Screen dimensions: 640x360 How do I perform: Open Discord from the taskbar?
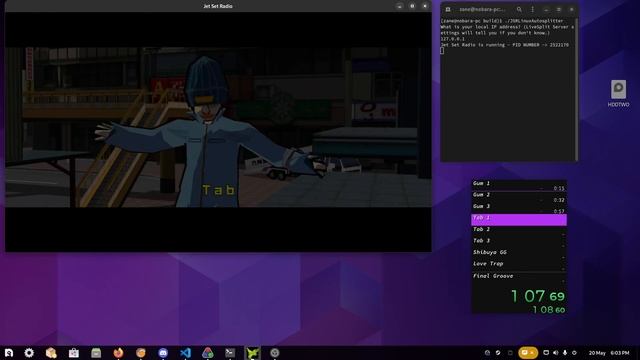[x=163, y=353]
